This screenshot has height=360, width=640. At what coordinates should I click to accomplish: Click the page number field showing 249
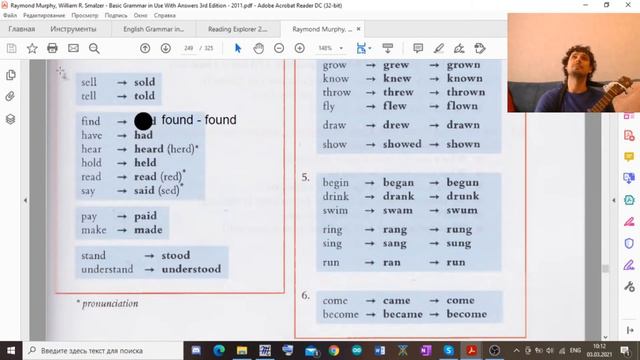click(189, 48)
